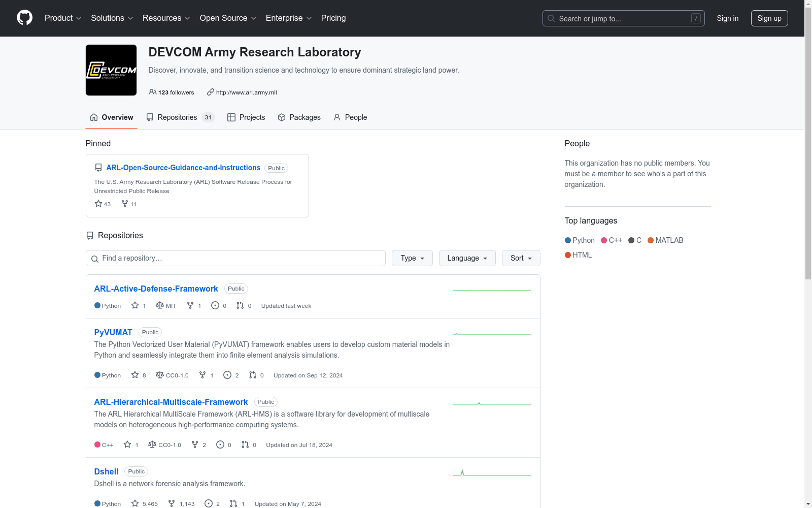Filter by HTML in Top languages
The image size is (812, 508).
point(579,255)
